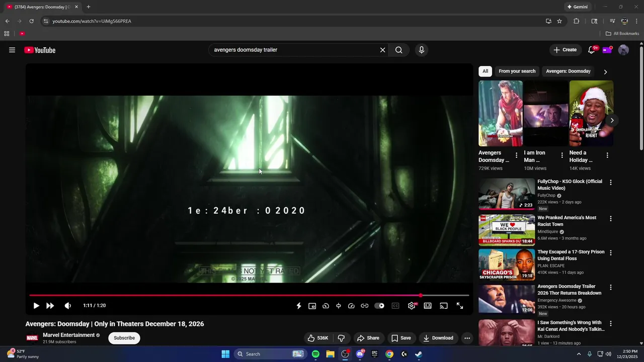Dislike the video
The image size is (644, 362).
coord(341,338)
